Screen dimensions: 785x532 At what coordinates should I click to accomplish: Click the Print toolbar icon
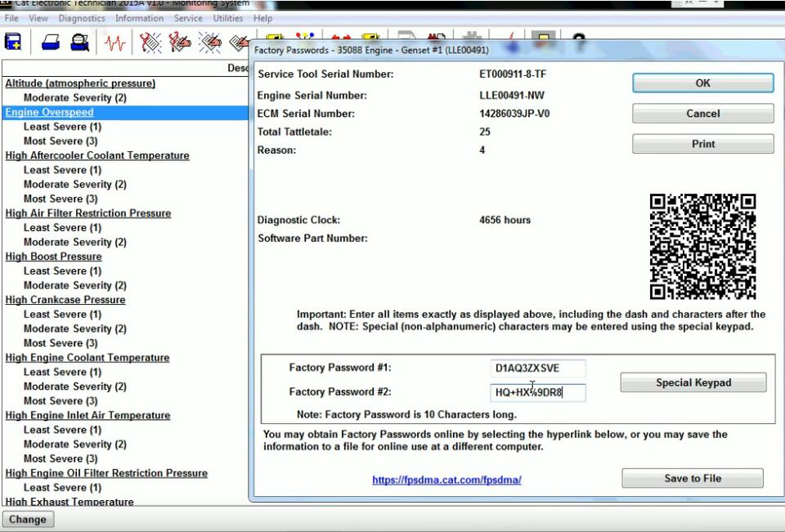[x=50, y=42]
